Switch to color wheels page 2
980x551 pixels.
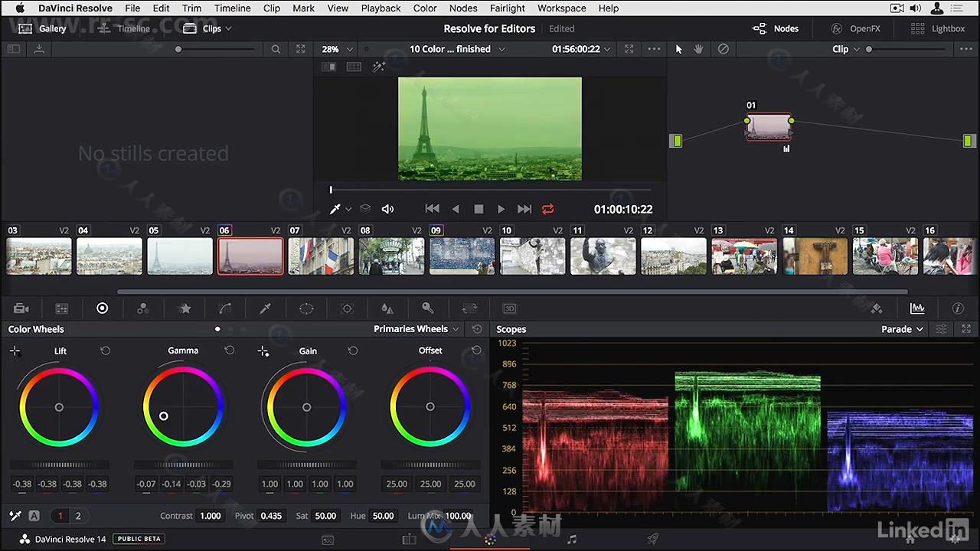77,516
